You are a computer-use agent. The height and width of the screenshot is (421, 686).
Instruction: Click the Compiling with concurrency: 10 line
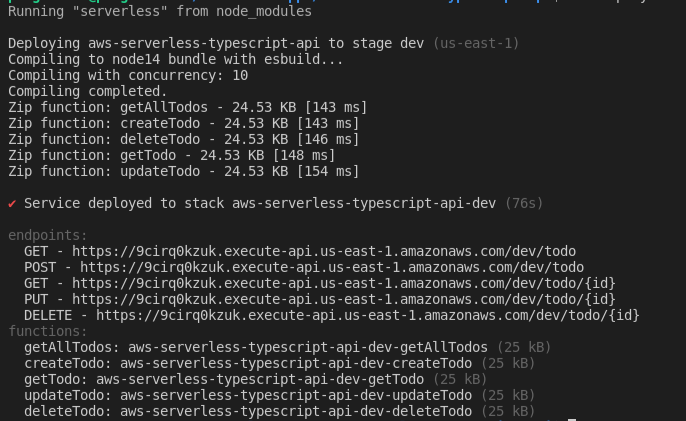[128, 75]
